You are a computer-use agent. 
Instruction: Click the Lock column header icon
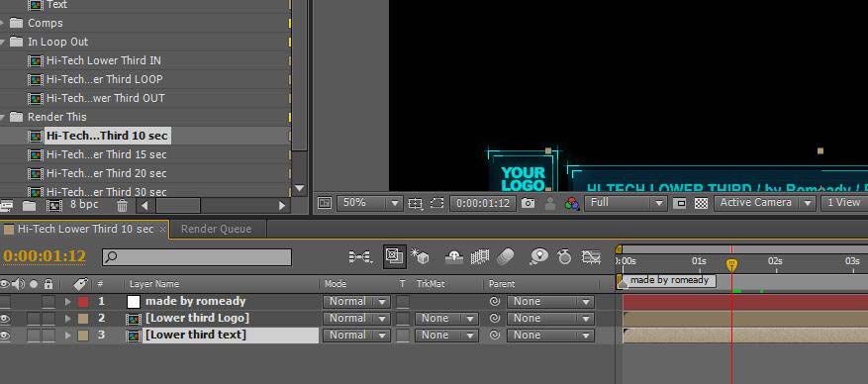48,284
